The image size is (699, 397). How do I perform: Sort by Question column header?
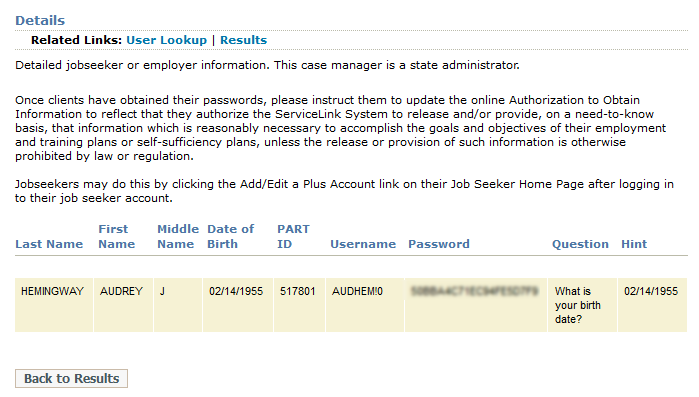coord(580,244)
